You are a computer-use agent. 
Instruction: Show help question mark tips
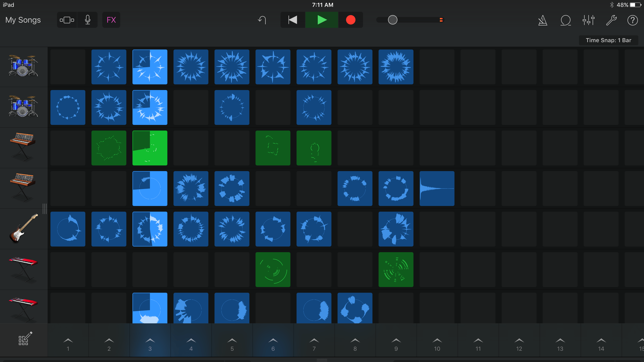[632, 20]
